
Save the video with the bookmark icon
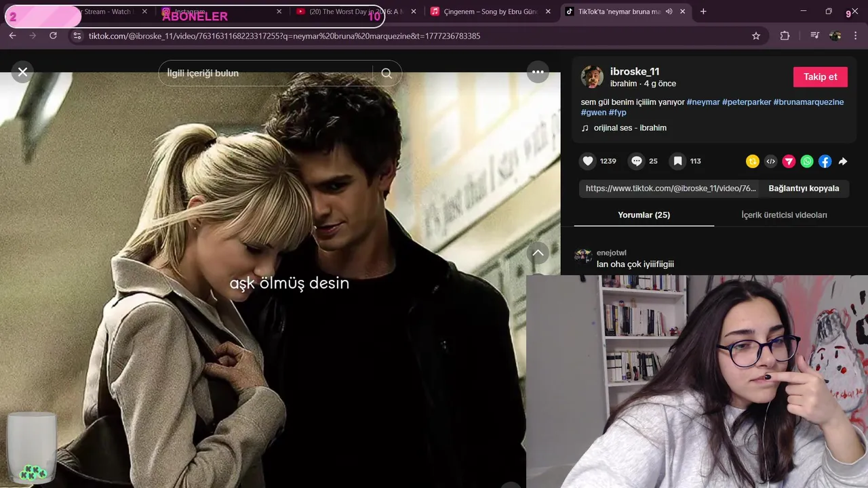pos(677,161)
